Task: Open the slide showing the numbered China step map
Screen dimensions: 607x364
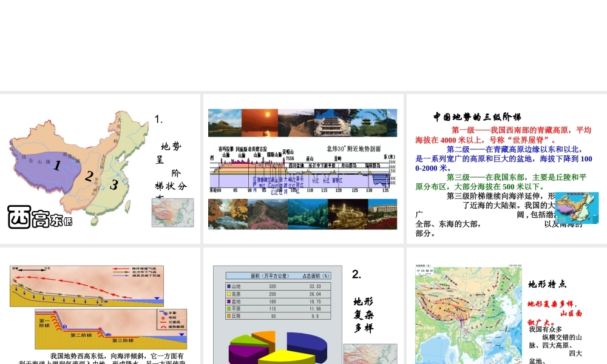Action: tap(100, 169)
